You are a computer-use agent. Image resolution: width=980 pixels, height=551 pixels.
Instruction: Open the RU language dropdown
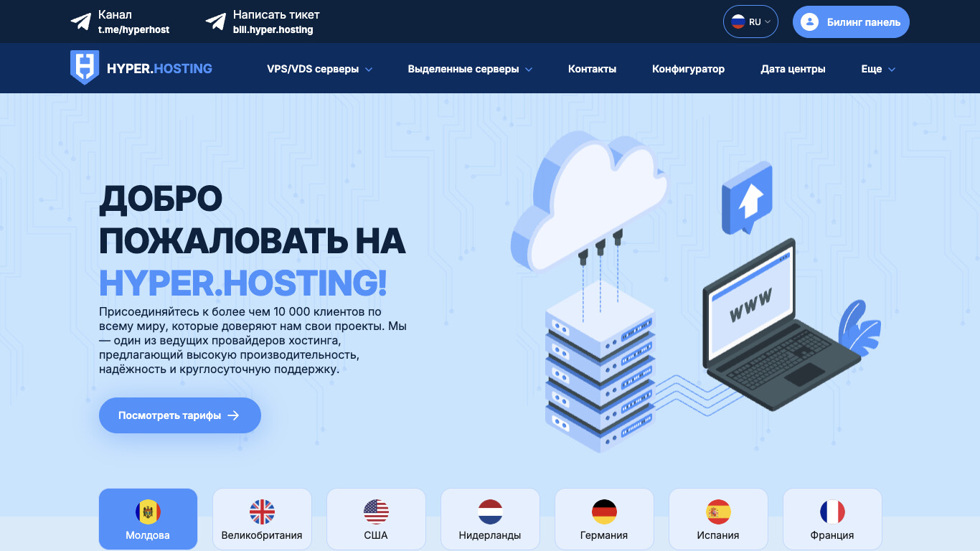pos(750,22)
